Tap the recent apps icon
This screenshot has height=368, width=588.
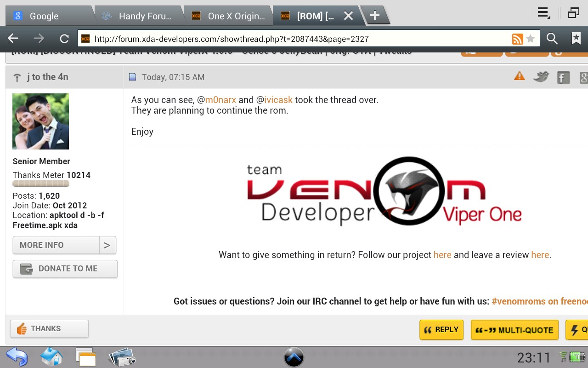[x=86, y=357]
